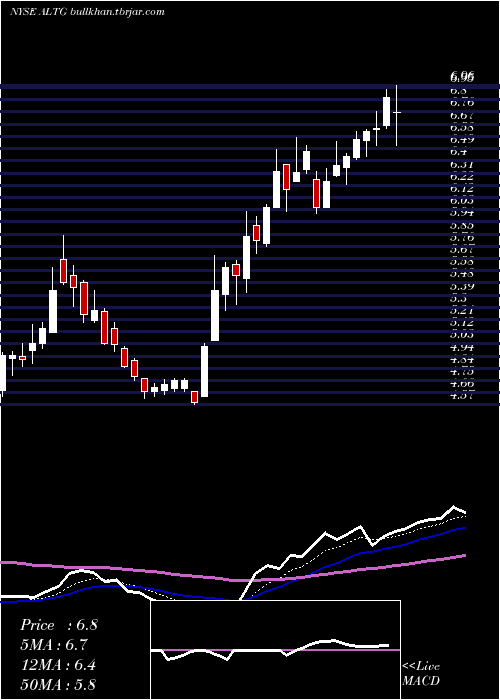
Task: Select the 'Price : 6.8' readout
Action: [58, 625]
